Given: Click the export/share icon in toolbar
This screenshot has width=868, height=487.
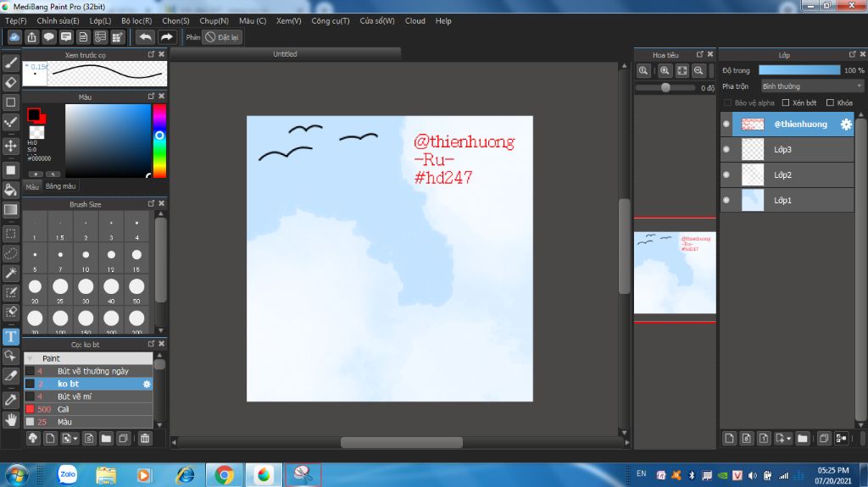Looking at the screenshot, I should (x=31, y=37).
